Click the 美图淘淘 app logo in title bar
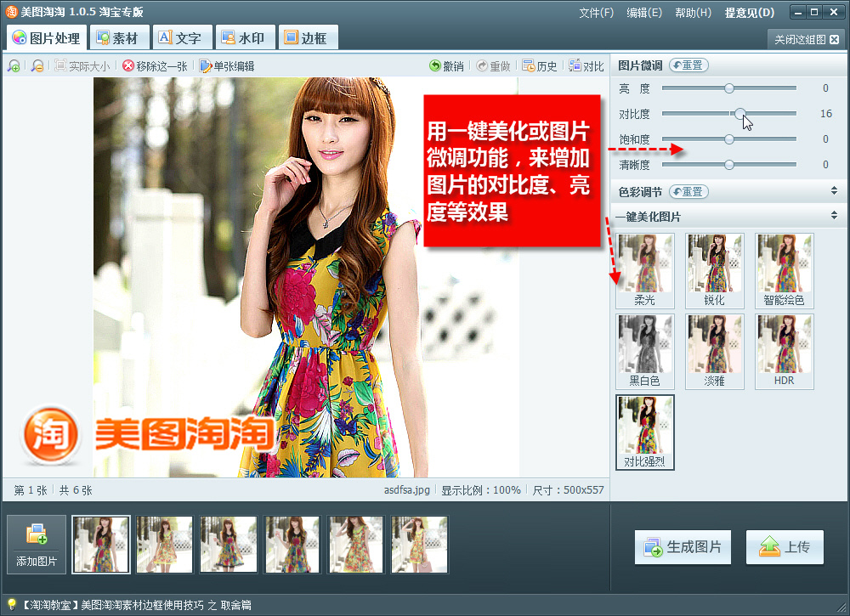 (11, 11)
